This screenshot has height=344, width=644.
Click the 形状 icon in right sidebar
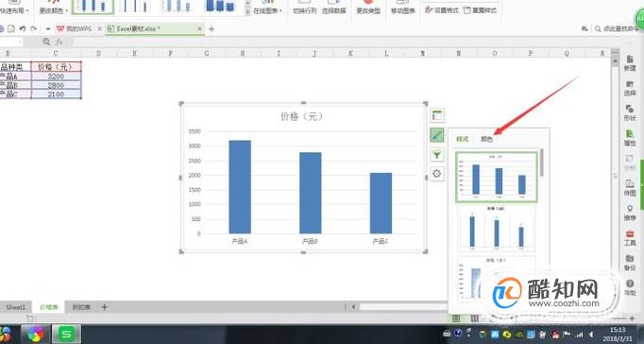(x=630, y=112)
